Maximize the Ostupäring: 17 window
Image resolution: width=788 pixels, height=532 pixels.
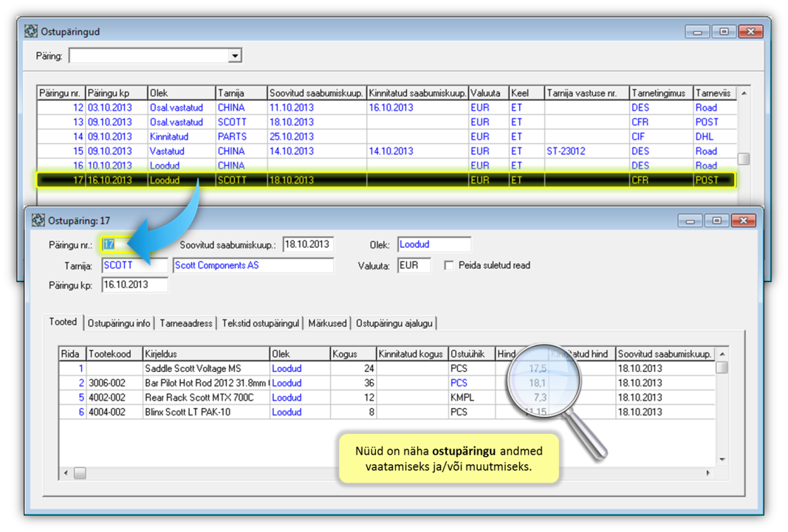tap(716, 221)
